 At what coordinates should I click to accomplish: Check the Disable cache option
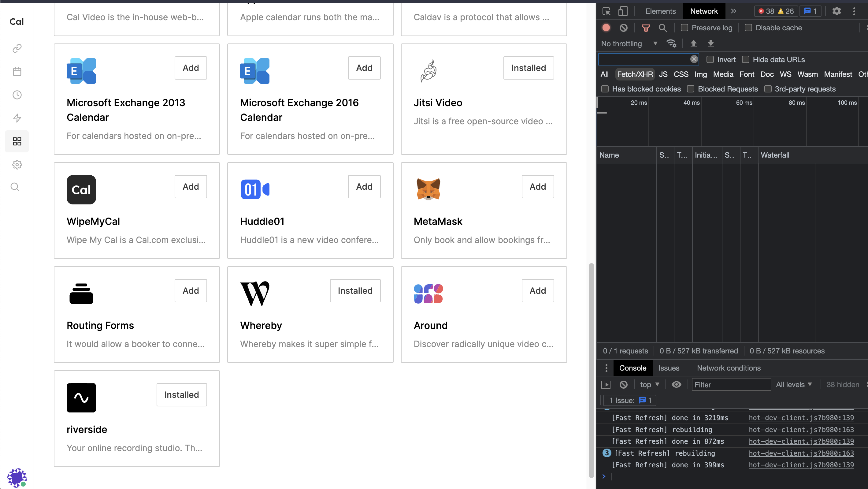[748, 28]
